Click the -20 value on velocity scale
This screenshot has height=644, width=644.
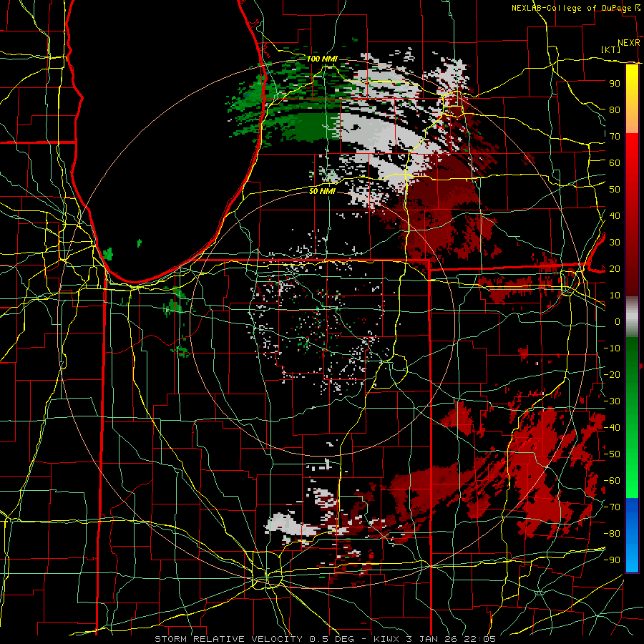click(612, 374)
